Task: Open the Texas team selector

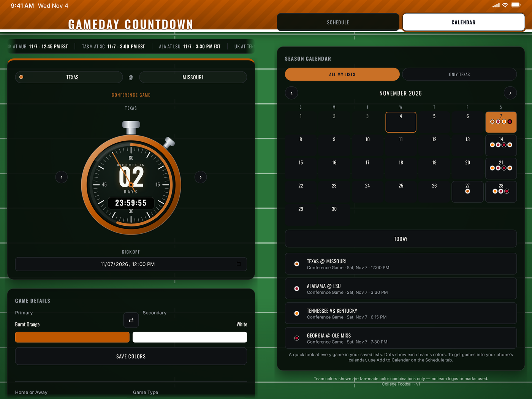Action: pyautogui.click(x=69, y=77)
